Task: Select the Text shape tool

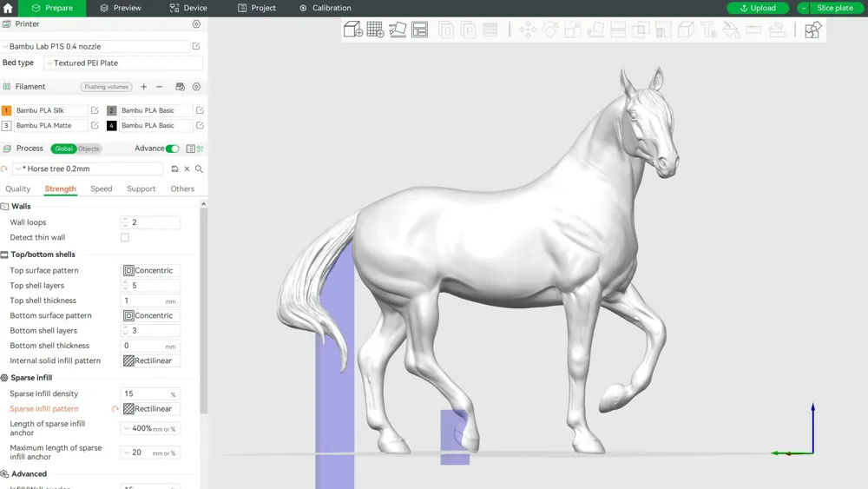Action: click(708, 30)
